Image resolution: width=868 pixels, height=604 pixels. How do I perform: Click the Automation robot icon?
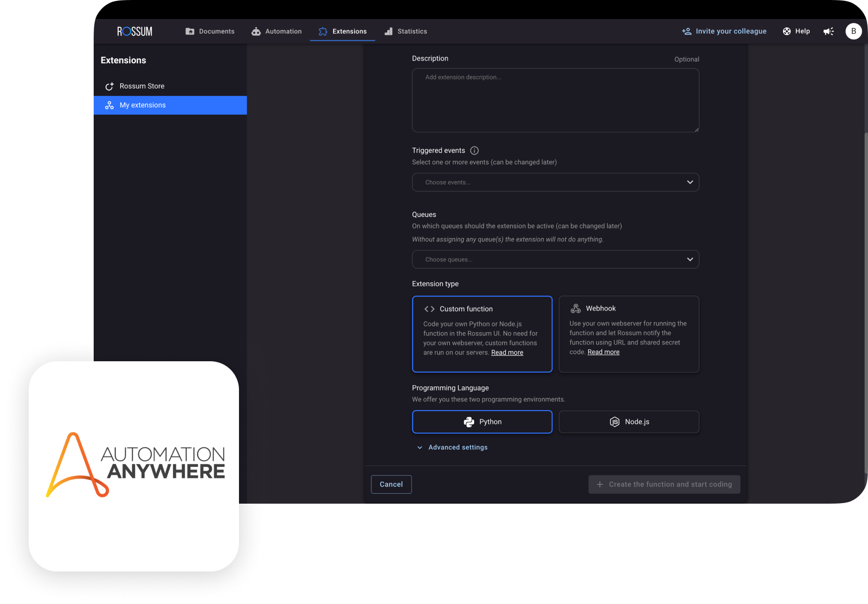pyautogui.click(x=256, y=32)
